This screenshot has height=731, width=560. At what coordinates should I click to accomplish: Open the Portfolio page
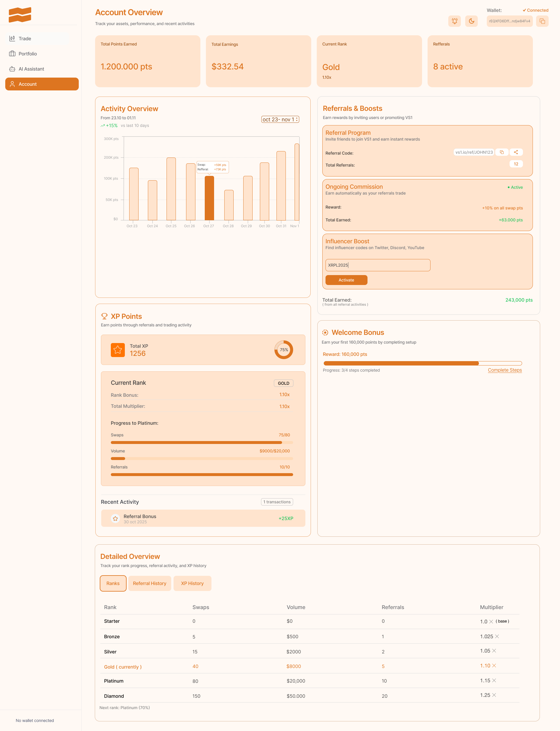click(42, 54)
